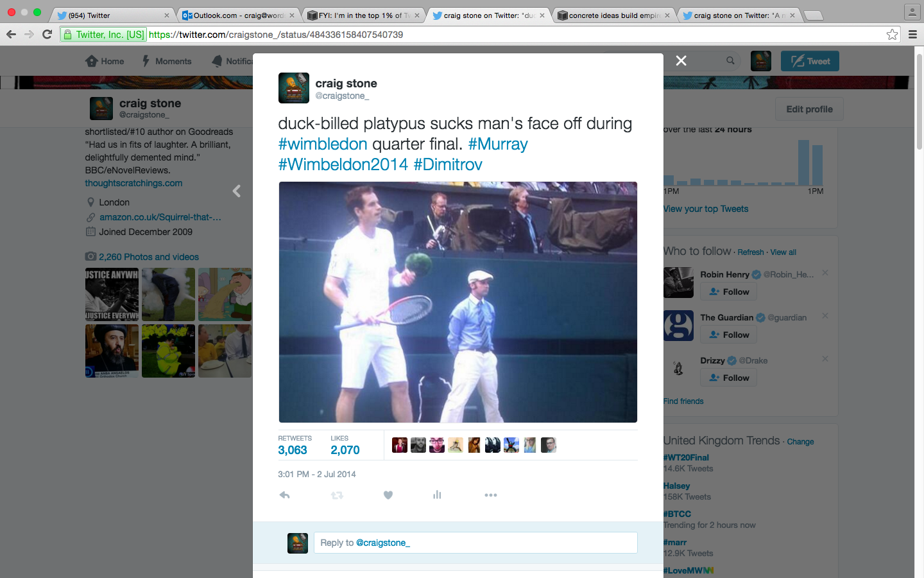Click the browser forward arrow
924x578 pixels.
click(29, 34)
